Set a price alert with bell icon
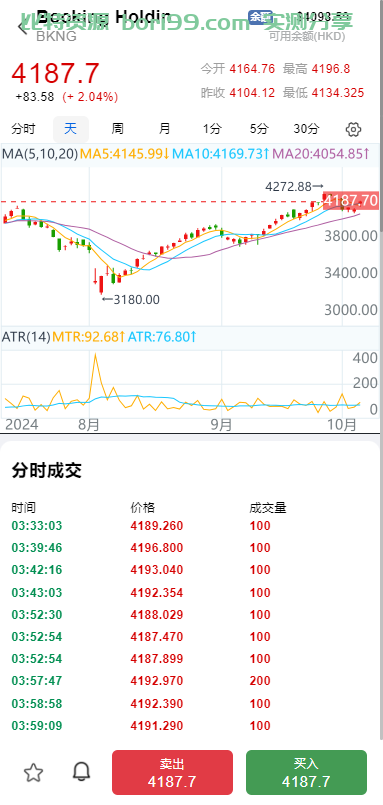The height and width of the screenshot is (805, 383). [x=81, y=771]
